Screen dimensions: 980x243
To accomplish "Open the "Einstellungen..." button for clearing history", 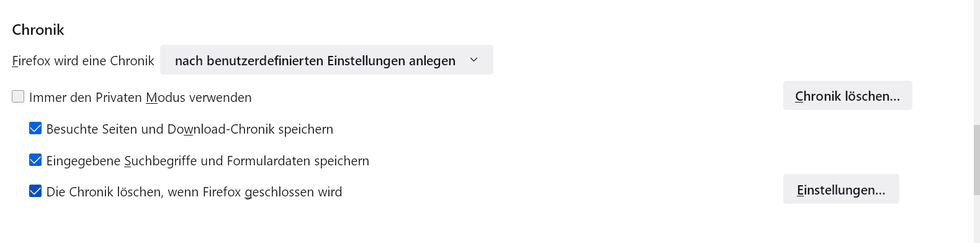I will [x=841, y=189].
